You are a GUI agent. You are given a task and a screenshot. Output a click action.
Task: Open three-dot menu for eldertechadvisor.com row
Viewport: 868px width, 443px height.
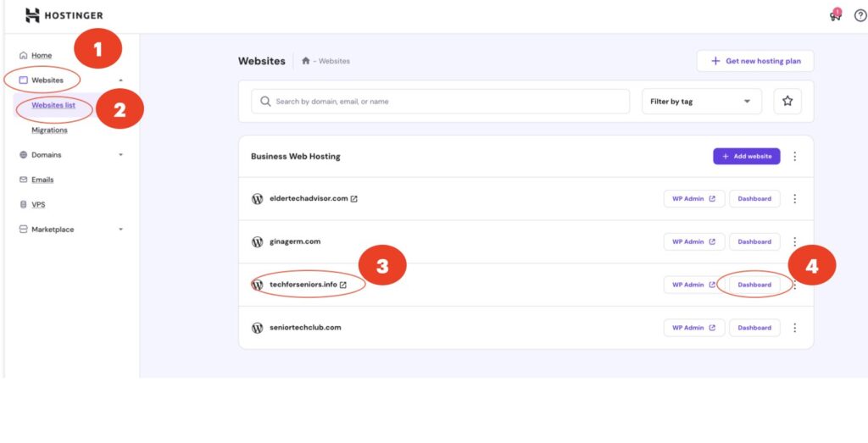coord(794,199)
